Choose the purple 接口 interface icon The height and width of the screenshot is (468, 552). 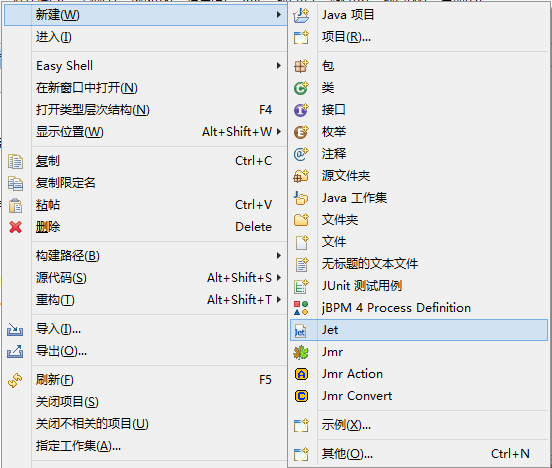301,110
